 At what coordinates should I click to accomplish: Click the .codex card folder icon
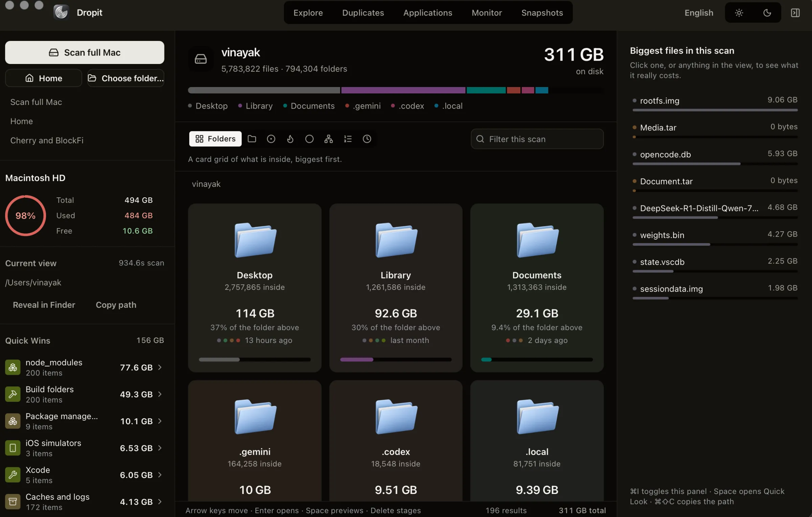click(x=396, y=416)
